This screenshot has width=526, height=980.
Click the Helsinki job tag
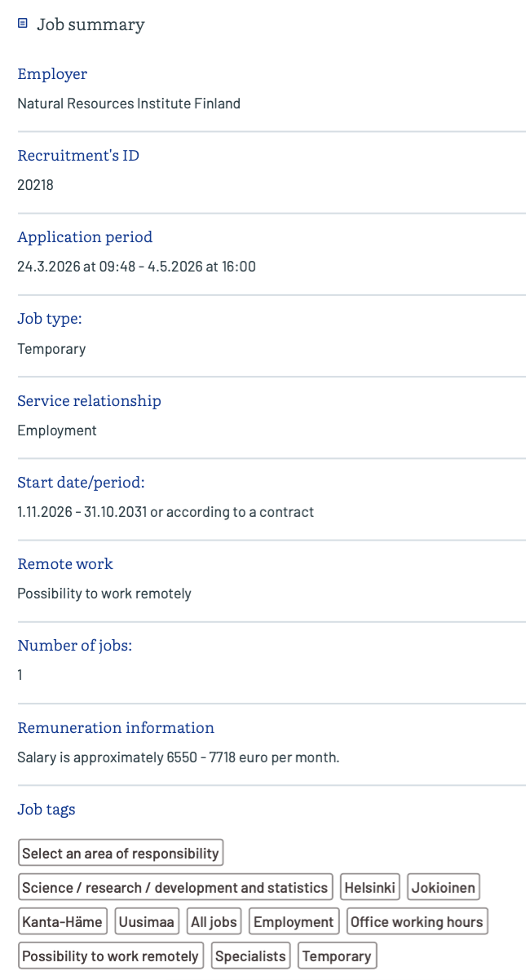369,888
